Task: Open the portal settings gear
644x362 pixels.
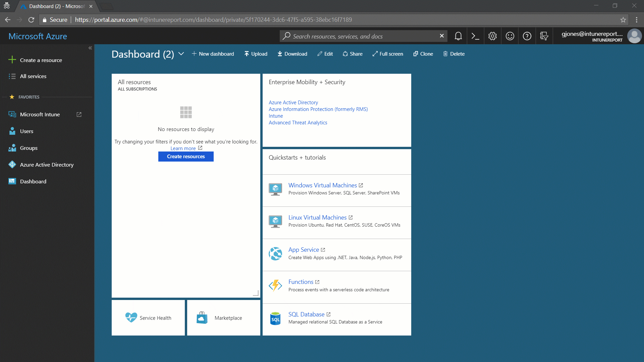Action: click(x=492, y=36)
